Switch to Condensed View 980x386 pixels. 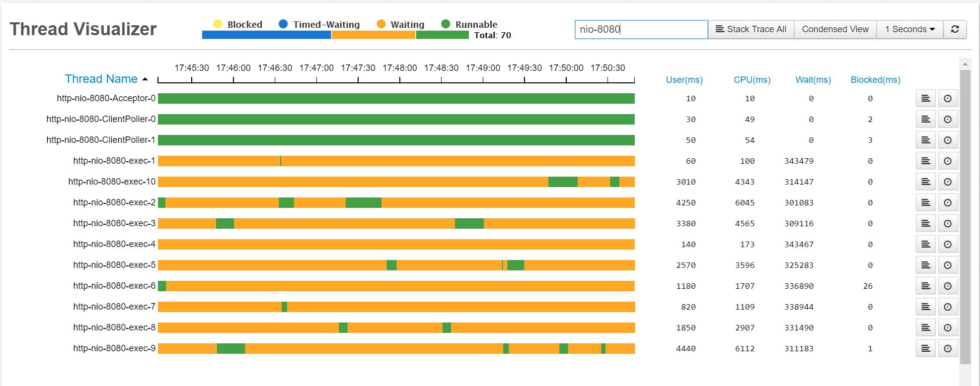click(835, 29)
